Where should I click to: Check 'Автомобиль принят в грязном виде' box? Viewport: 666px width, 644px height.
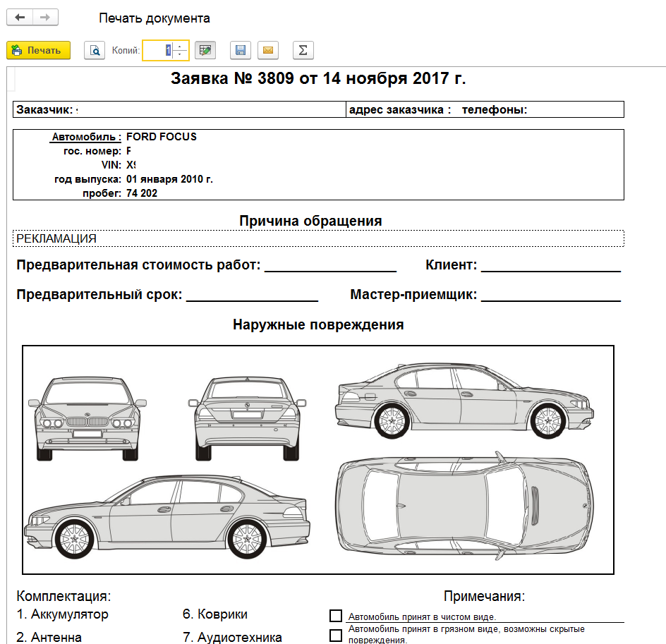[336, 635]
